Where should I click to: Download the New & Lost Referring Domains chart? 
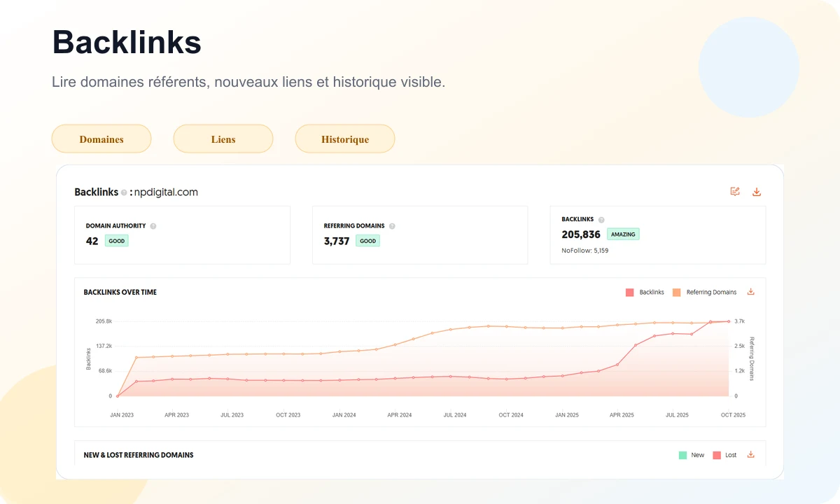point(751,454)
